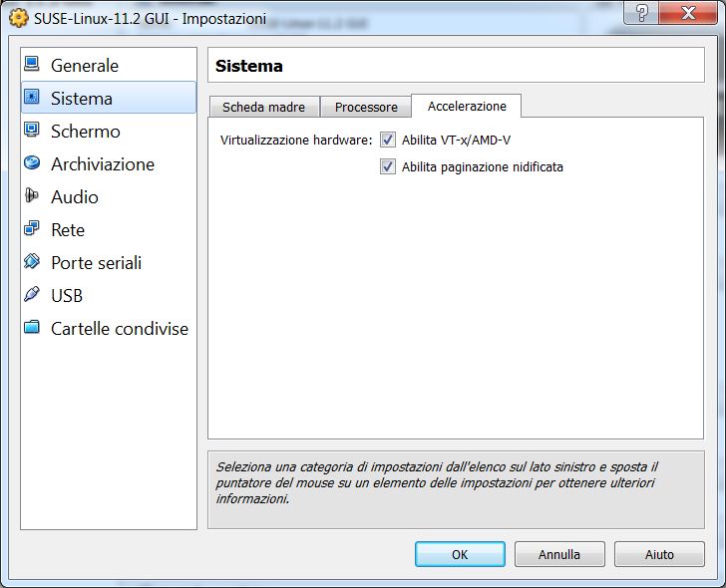Click the Sistema chip icon
Viewport: 726px width, 588px height.
click(32, 99)
